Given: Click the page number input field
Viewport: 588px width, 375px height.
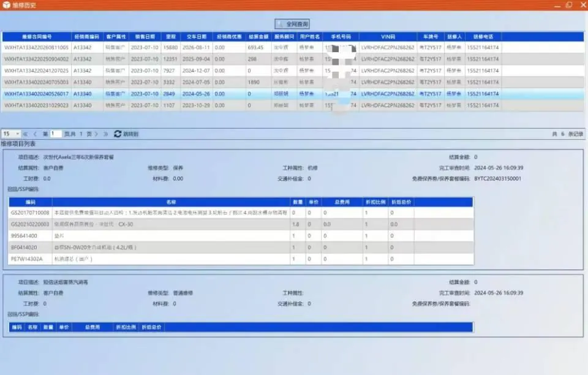Looking at the screenshot, I should pos(56,134).
